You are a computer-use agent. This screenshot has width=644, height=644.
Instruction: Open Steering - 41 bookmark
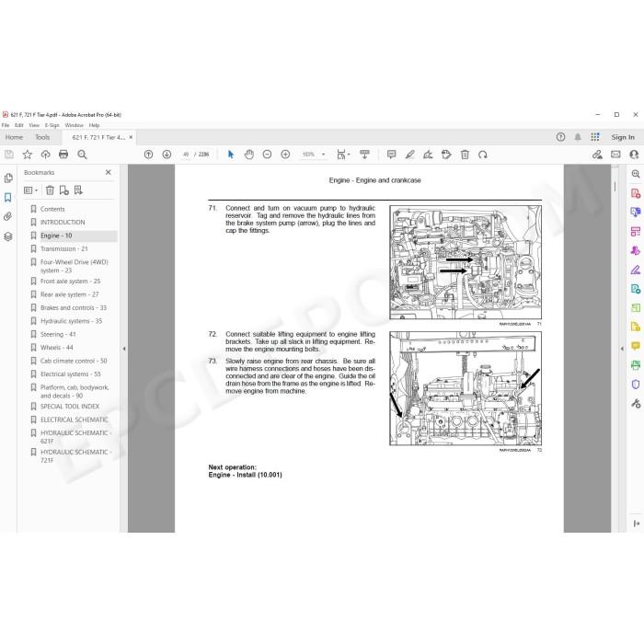point(58,334)
